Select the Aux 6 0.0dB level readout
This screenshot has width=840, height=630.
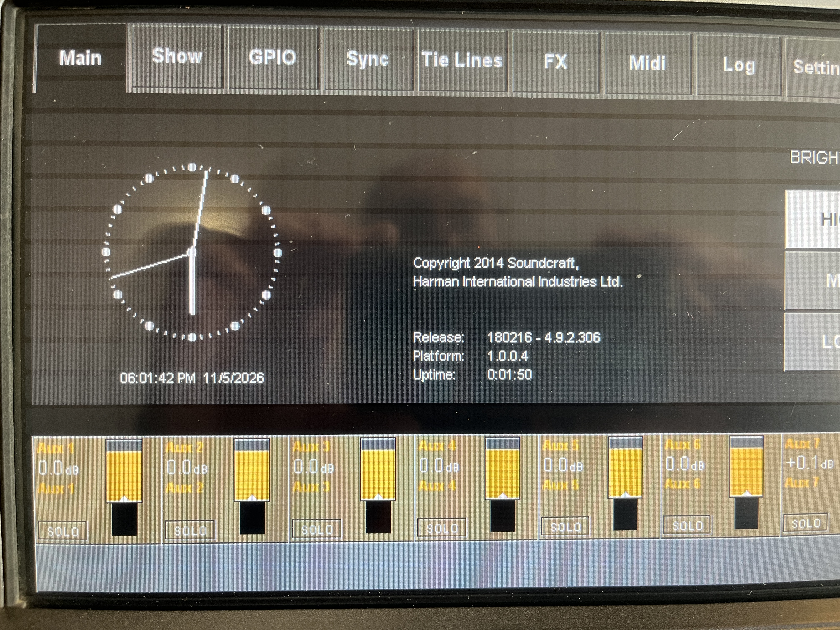[x=685, y=463]
